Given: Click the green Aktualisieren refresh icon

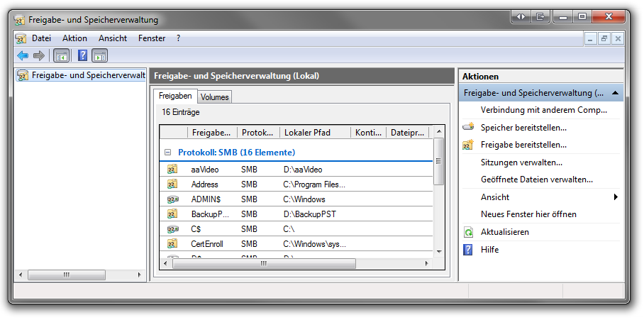Looking at the screenshot, I should 468,232.
